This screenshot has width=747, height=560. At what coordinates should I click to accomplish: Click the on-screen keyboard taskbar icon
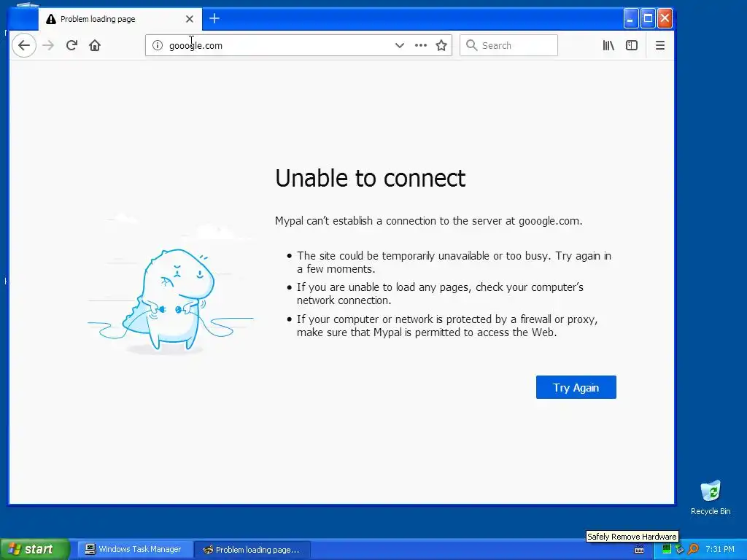[639, 550]
